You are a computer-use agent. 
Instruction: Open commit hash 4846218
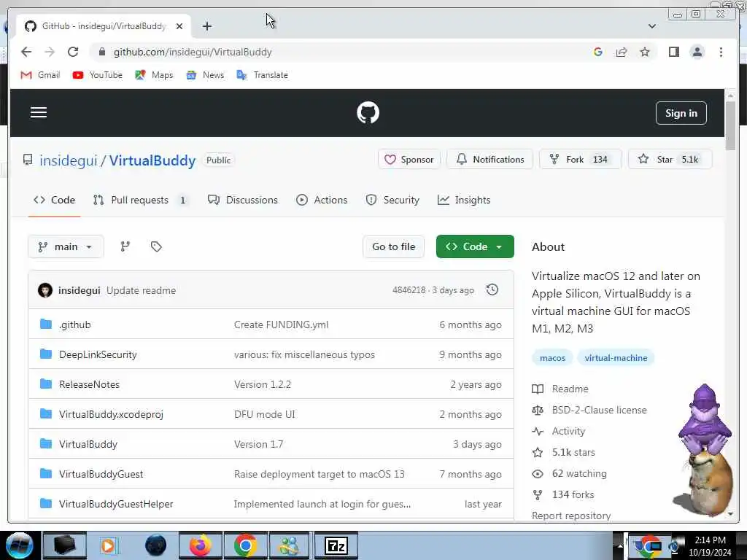point(409,290)
